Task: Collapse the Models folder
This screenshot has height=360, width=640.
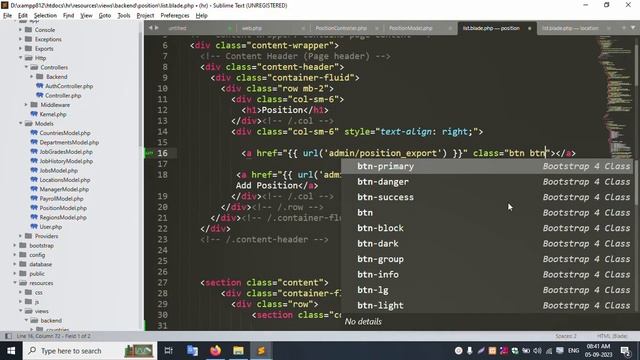Action: point(20,123)
